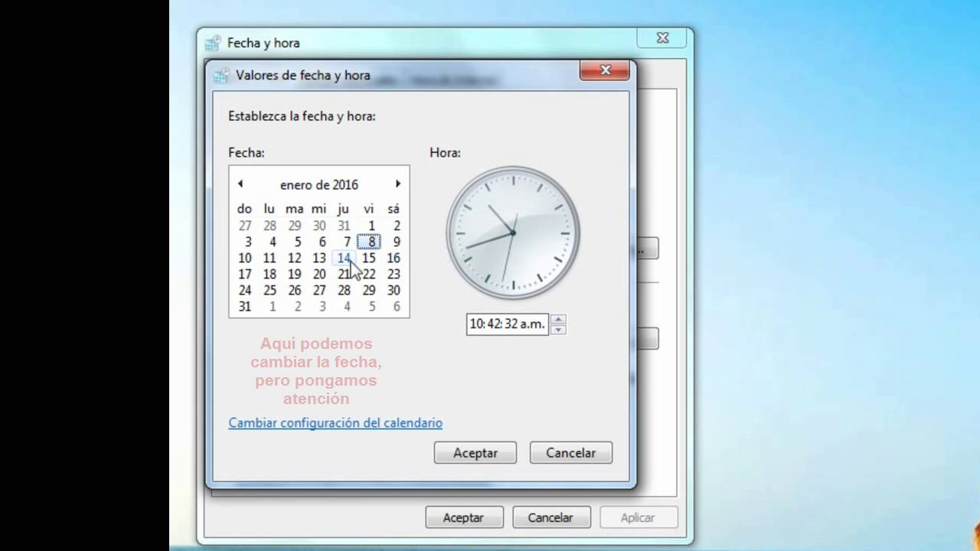
Task: Select day 1 of enero (Friday)
Action: (371, 226)
